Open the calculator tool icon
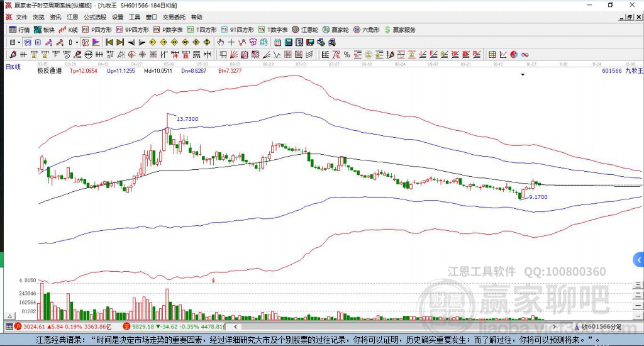This screenshot has height=346, width=644. point(289,42)
